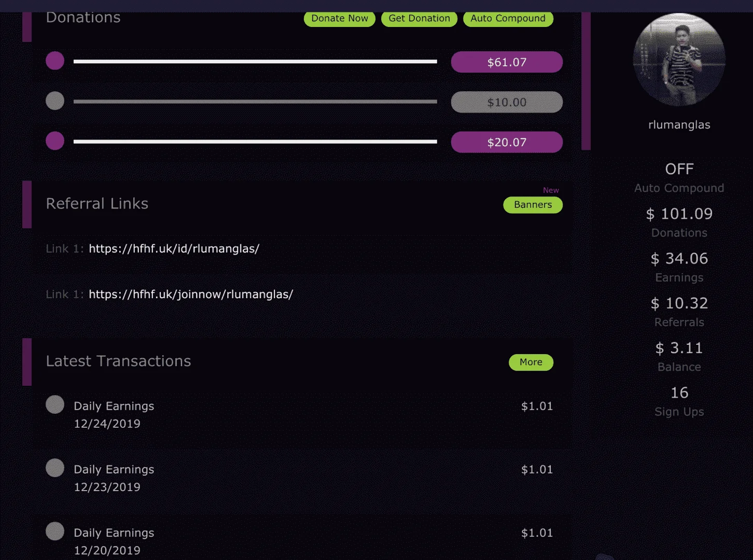Click the $1.01 amount for 12/24/2019
The height and width of the screenshot is (560, 753).
pos(537,407)
